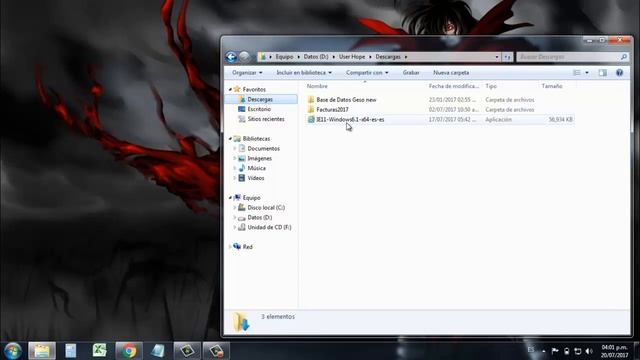
Task: Select the Base de Datos Geso new folder icon
Action: click(x=311, y=100)
